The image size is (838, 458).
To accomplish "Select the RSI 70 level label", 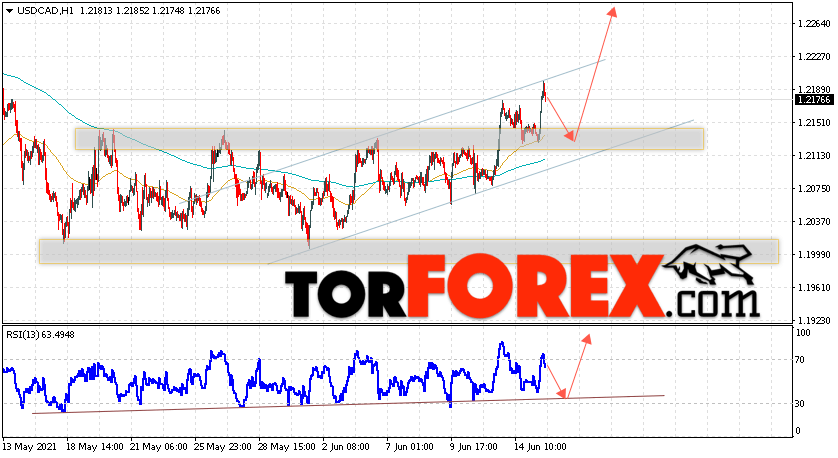I will click(800, 360).
